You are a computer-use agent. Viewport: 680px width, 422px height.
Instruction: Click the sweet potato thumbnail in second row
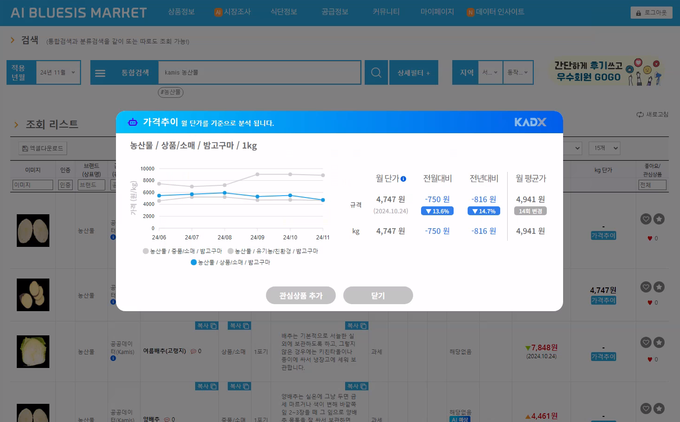33,294
